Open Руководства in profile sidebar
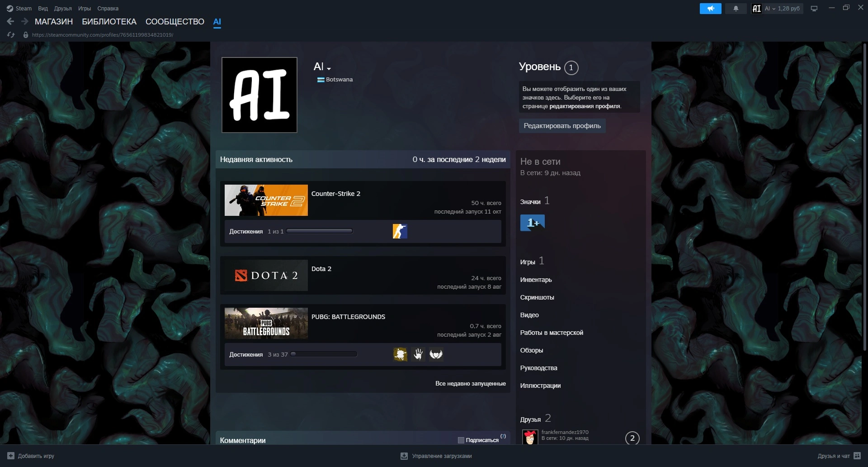Screen dimensions: 868x467 [539, 368]
